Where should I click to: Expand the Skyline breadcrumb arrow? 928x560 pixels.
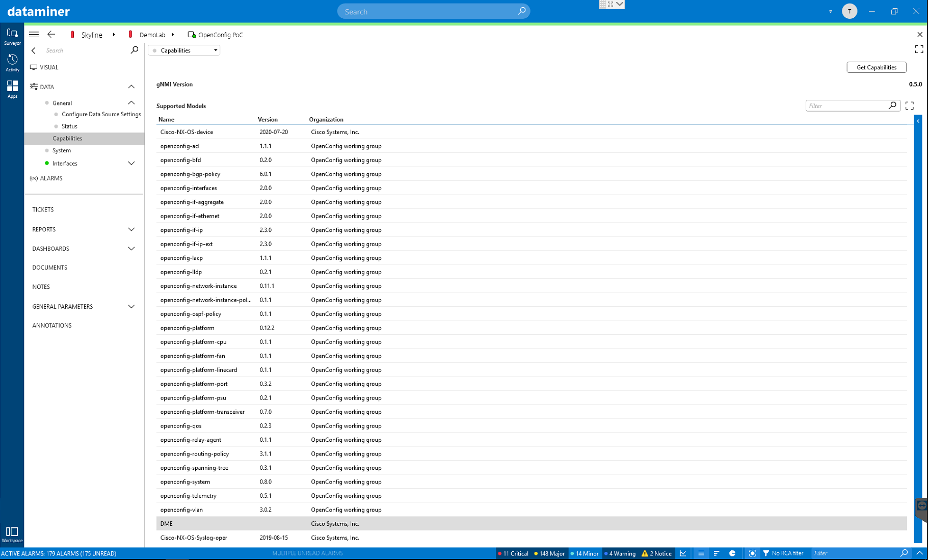pos(114,35)
